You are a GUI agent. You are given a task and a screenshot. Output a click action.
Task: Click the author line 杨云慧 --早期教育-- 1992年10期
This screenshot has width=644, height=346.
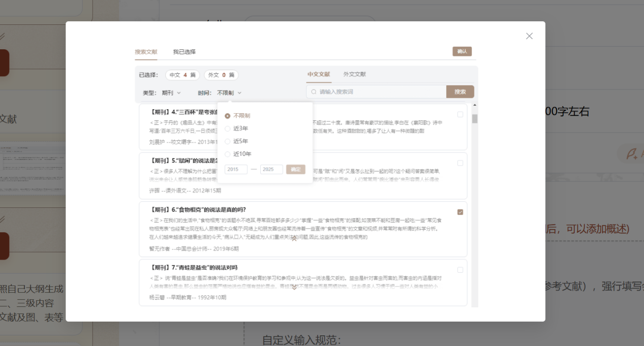[x=188, y=297]
